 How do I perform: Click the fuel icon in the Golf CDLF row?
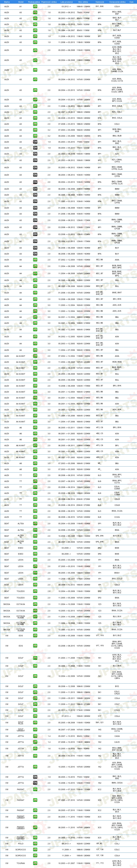pos(35,704)
